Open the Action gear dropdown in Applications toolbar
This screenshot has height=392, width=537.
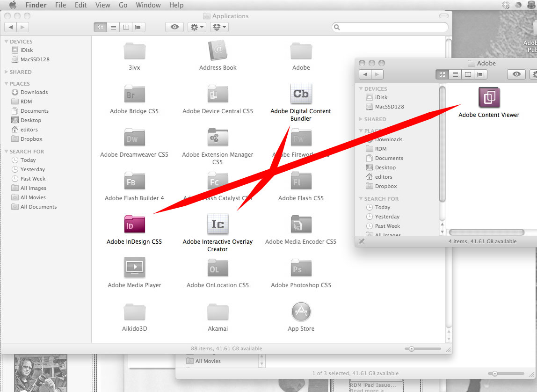[196, 27]
